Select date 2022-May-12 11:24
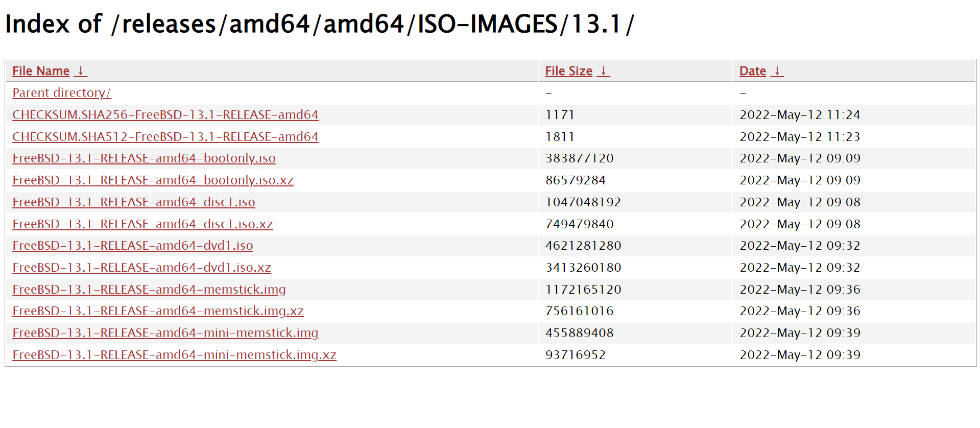980x428 pixels. tap(800, 115)
